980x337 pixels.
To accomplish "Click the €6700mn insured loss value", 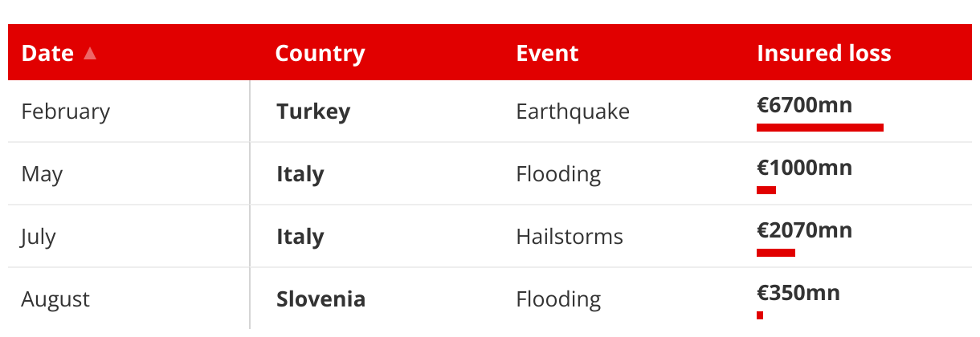I will pyautogui.click(x=805, y=105).
